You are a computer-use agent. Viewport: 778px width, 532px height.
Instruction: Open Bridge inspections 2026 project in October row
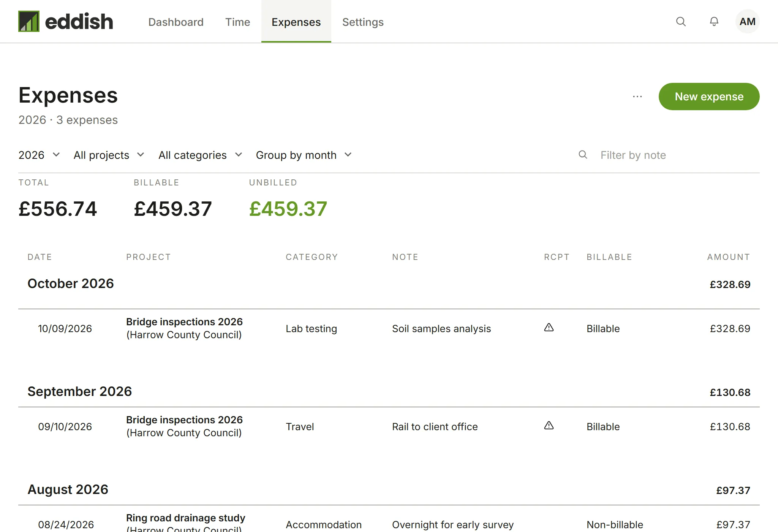click(x=184, y=322)
